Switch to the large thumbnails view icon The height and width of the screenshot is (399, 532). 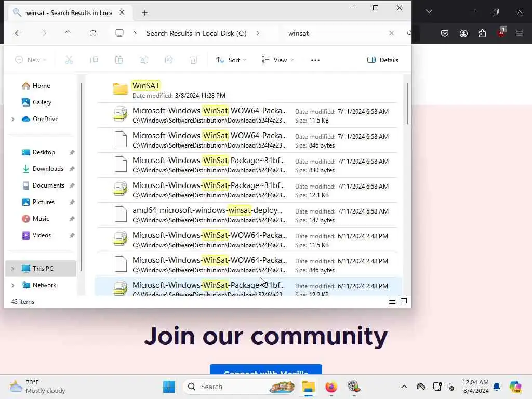coord(404,301)
